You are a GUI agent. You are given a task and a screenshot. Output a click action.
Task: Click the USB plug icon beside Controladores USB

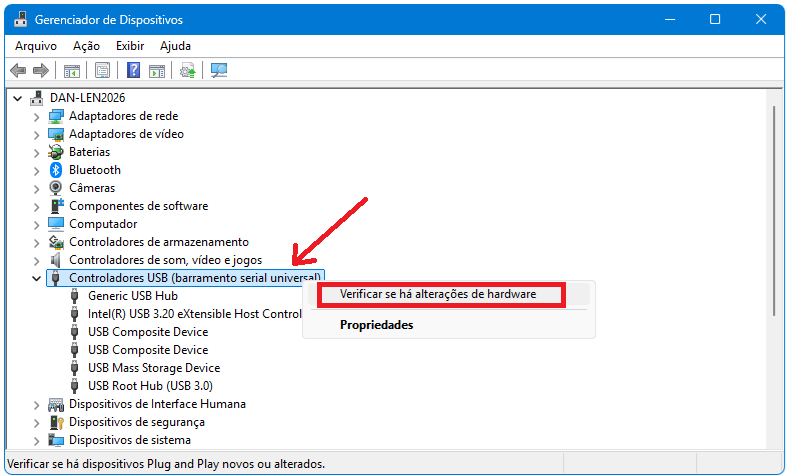56,278
